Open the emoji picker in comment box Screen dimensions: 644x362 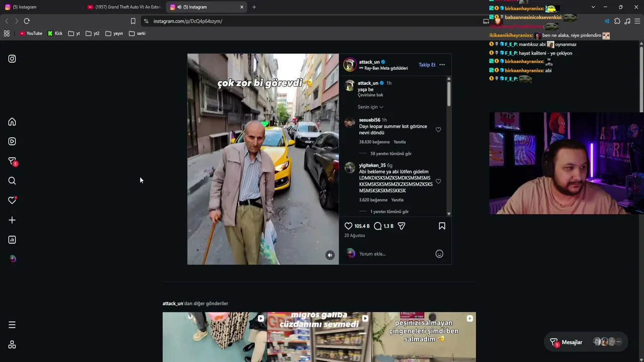[x=439, y=254]
